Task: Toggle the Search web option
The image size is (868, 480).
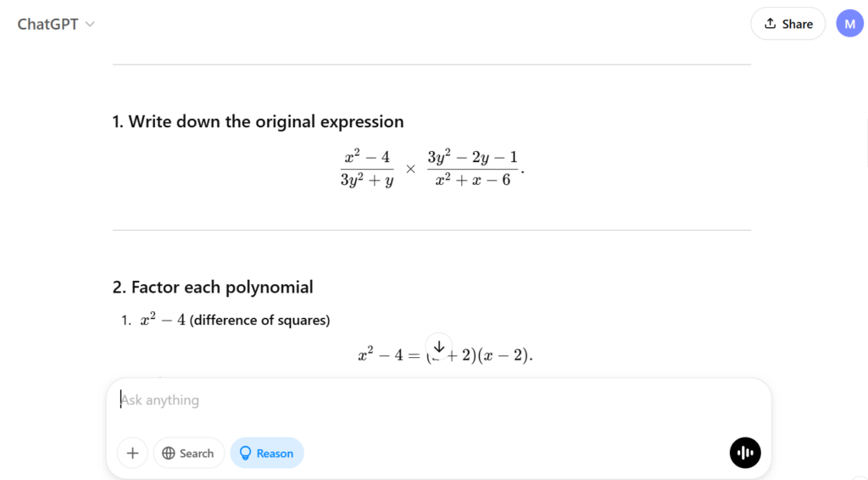Action: (x=188, y=453)
